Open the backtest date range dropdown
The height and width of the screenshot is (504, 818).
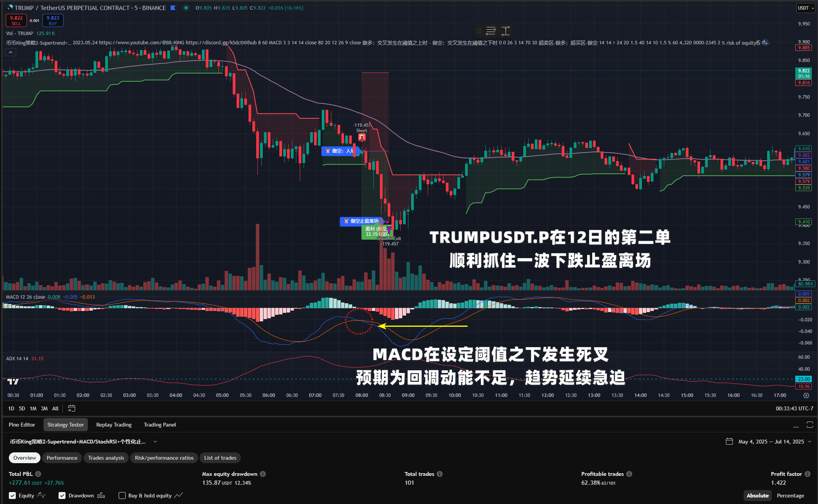pos(771,442)
